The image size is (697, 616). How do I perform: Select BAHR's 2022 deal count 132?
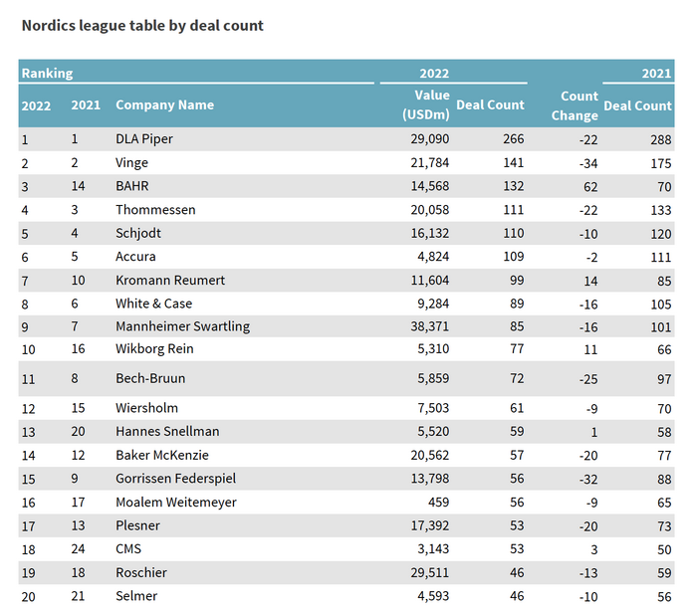[x=514, y=186]
